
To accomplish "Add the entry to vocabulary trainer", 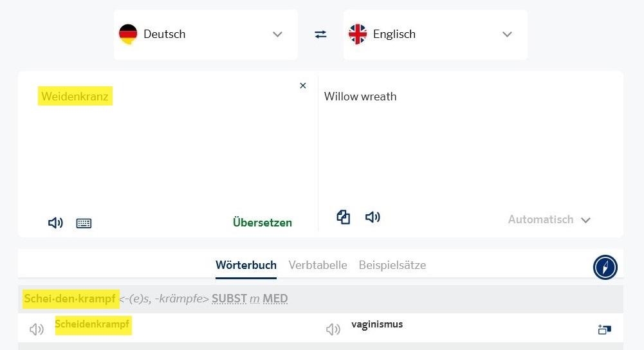I will pos(605,329).
